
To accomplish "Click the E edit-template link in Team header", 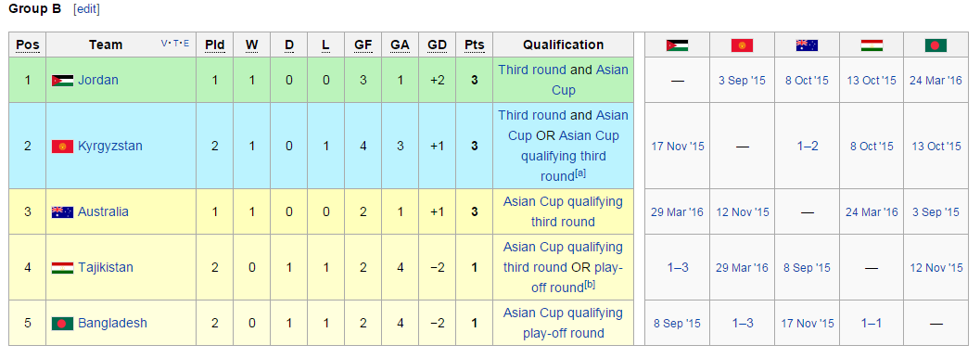I will pyautogui.click(x=185, y=44).
